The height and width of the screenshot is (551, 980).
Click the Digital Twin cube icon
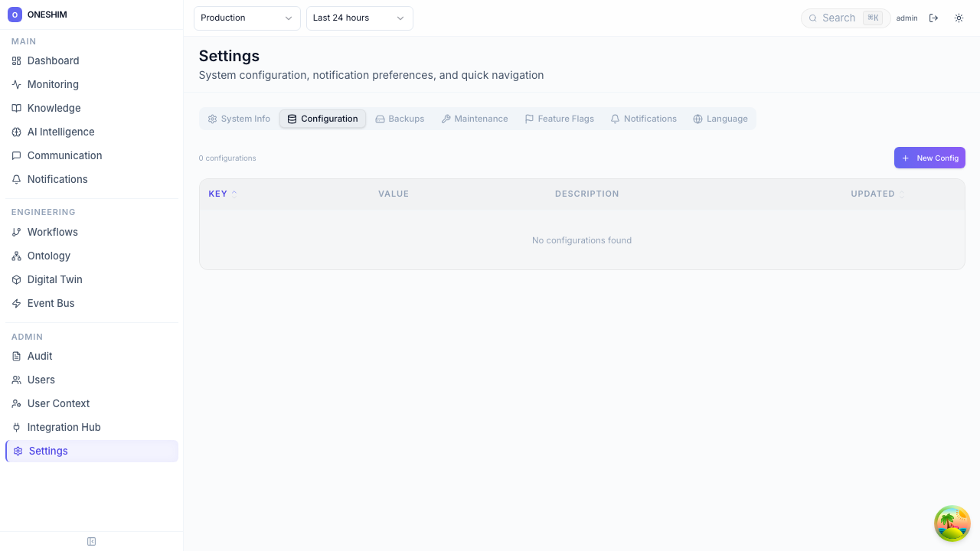[x=16, y=279]
